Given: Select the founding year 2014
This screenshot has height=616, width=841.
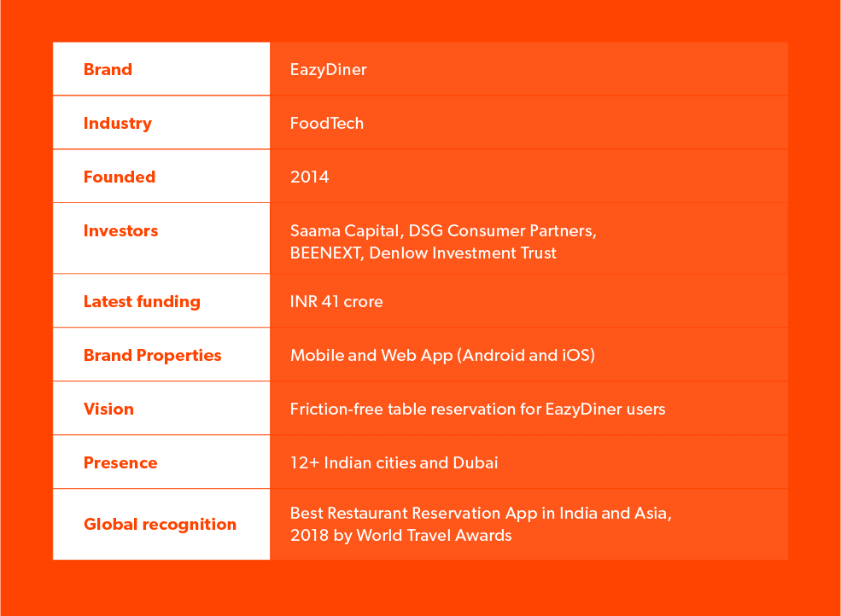Looking at the screenshot, I should pos(309,177).
